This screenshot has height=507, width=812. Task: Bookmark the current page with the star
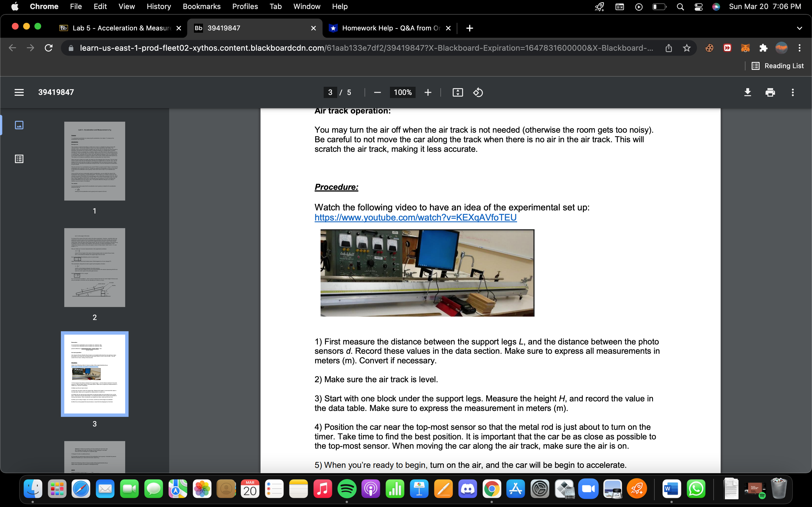[x=686, y=48]
